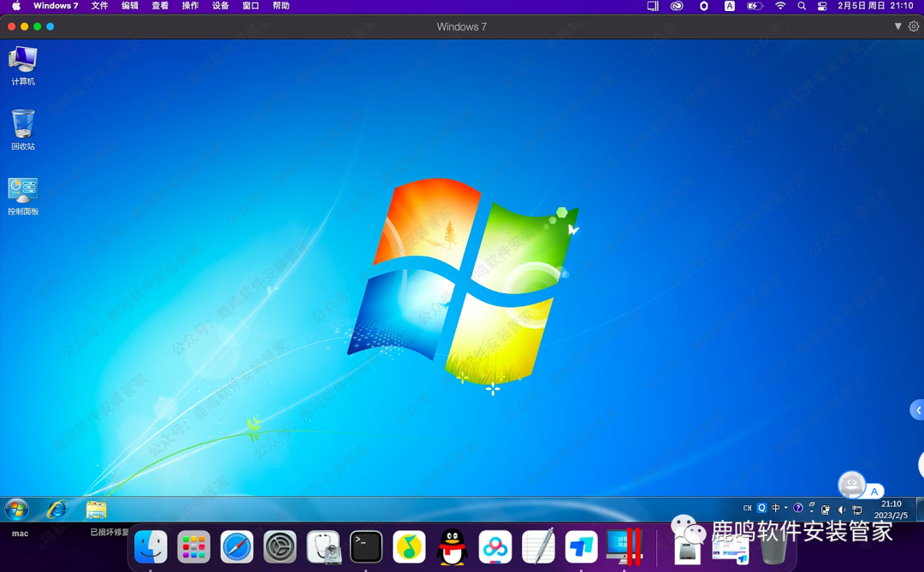Click the Show Desktop taskbar strip
The width and height of the screenshot is (924, 572).
click(920, 510)
